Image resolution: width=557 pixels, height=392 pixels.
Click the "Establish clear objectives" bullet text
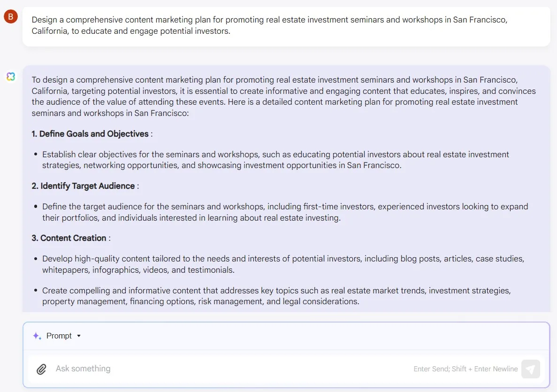[275, 160]
